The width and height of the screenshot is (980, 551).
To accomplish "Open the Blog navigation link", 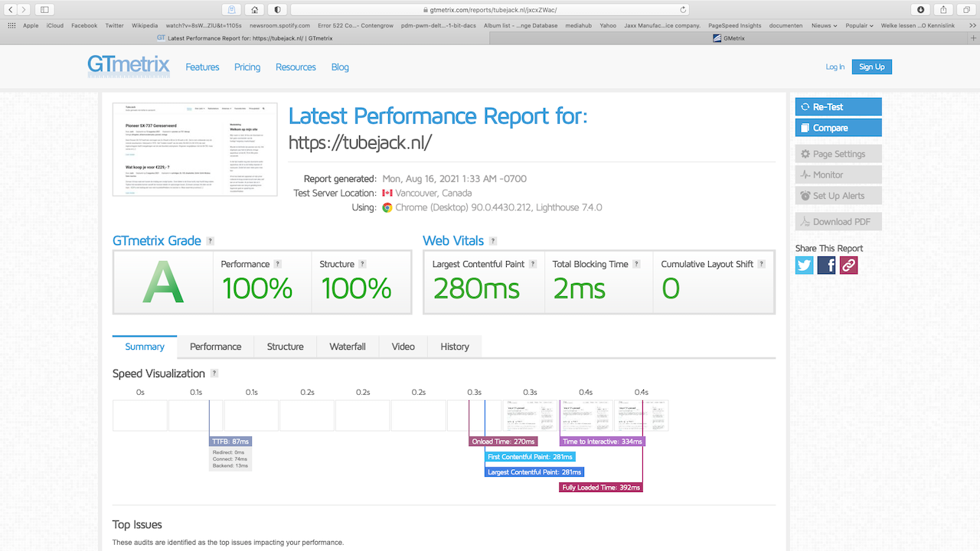I will click(x=340, y=67).
